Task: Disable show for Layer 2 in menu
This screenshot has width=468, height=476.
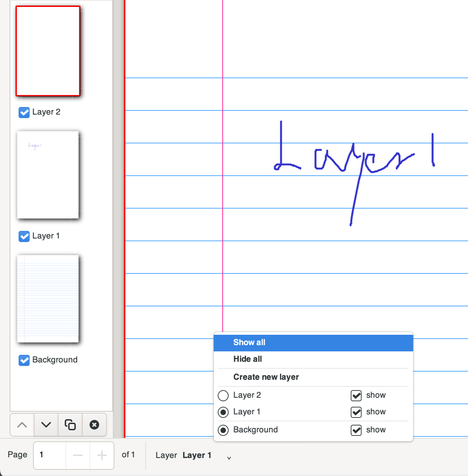Action: (356, 395)
